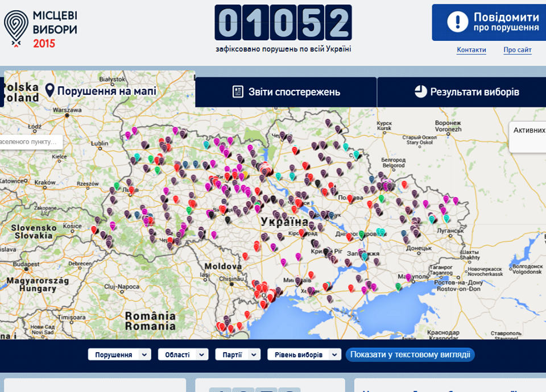Expand the Області dropdown
This screenshot has width=546, height=392.
click(x=183, y=355)
